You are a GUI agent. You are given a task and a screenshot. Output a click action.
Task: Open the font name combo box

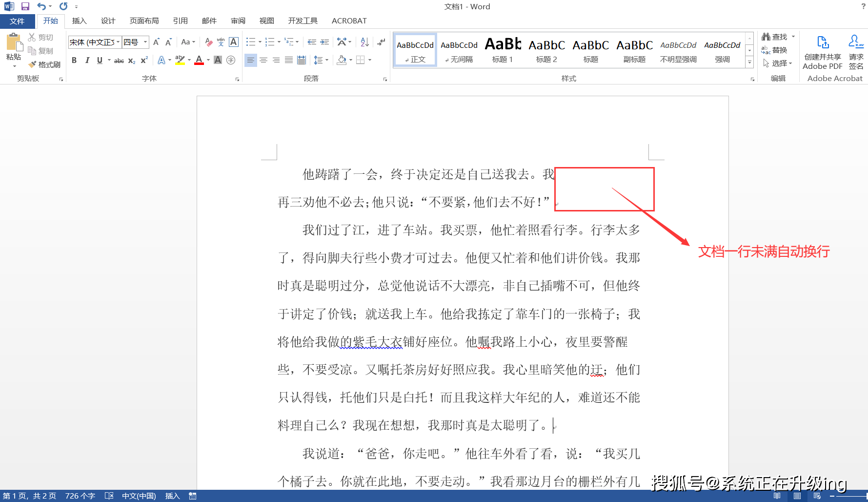click(94, 42)
